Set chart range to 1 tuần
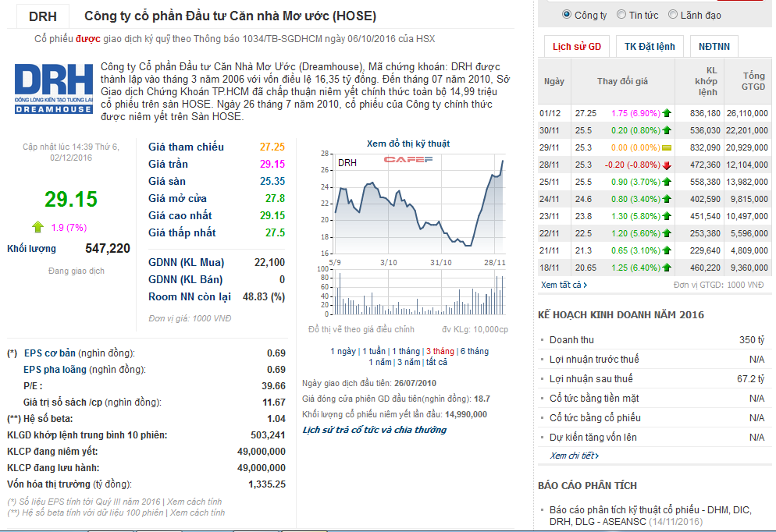The image size is (776, 532). (x=374, y=351)
